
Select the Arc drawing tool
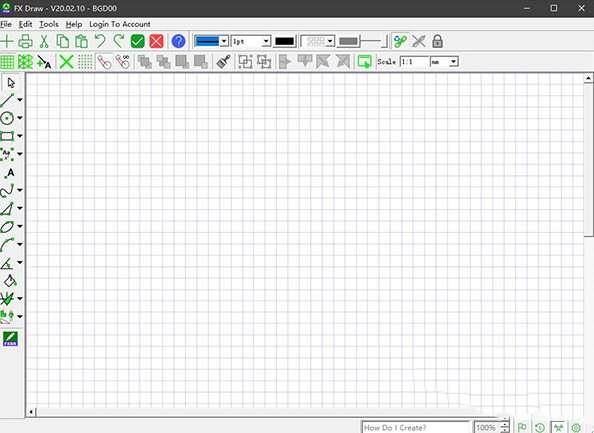[7, 245]
